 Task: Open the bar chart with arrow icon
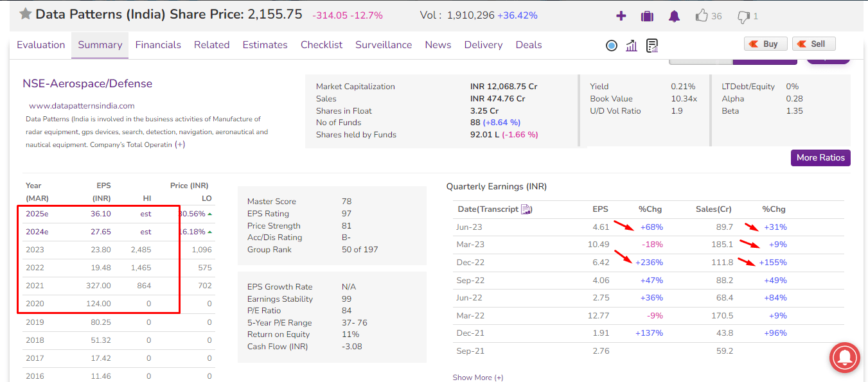[632, 45]
